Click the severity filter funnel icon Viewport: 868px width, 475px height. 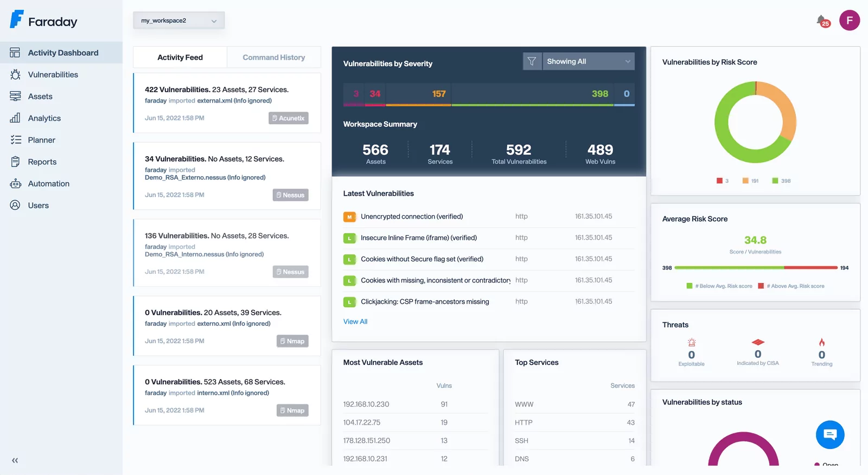point(532,61)
